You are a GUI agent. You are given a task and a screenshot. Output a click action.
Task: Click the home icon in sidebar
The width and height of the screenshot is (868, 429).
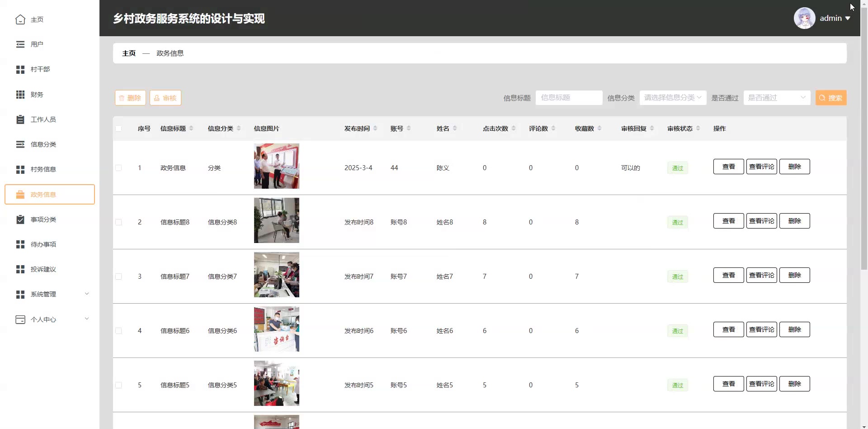click(x=20, y=19)
